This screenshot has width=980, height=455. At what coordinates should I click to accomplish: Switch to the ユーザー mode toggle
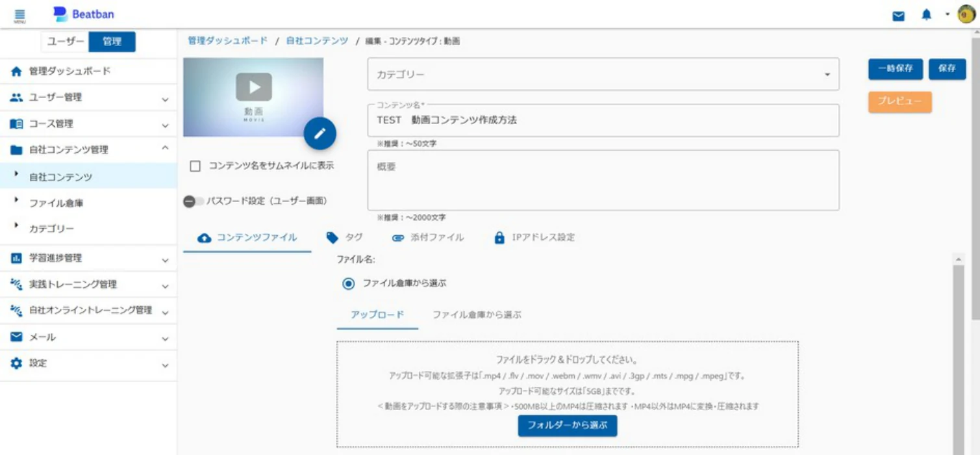(x=66, y=42)
